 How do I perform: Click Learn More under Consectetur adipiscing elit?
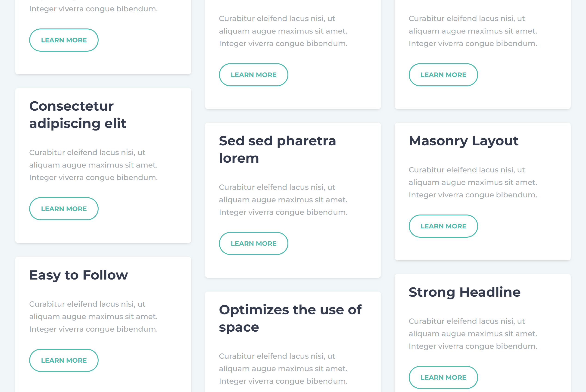(64, 209)
